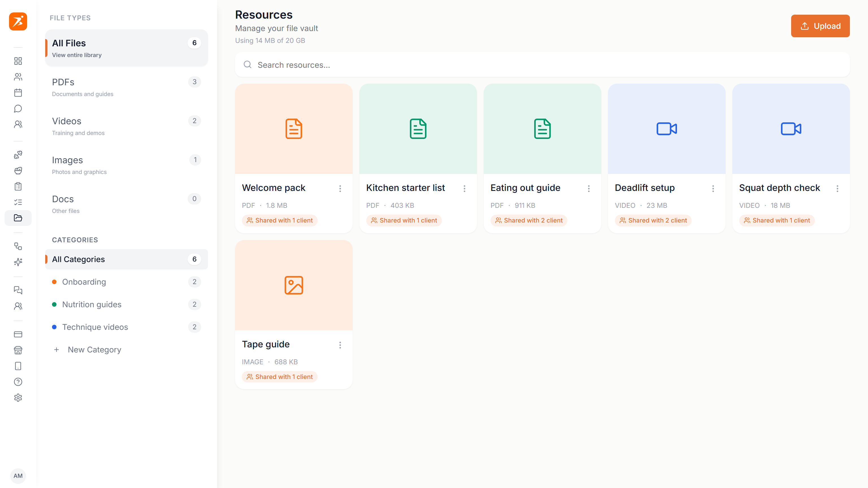The height and width of the screenshot is (488, 868).
Task: Open the help question mark icon
Action: tap(18, 382)
